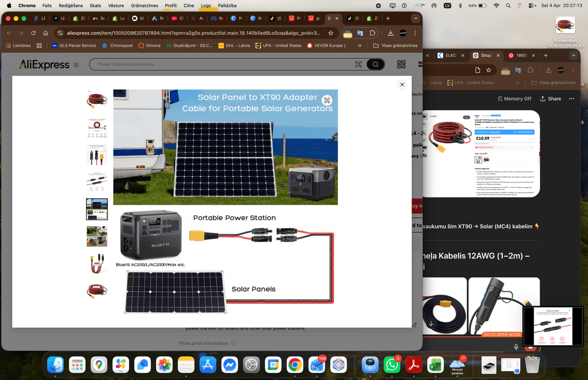Switch to the TikTok tab right of active tab
The height and width of the screenshot is (380, 588).
353,18
